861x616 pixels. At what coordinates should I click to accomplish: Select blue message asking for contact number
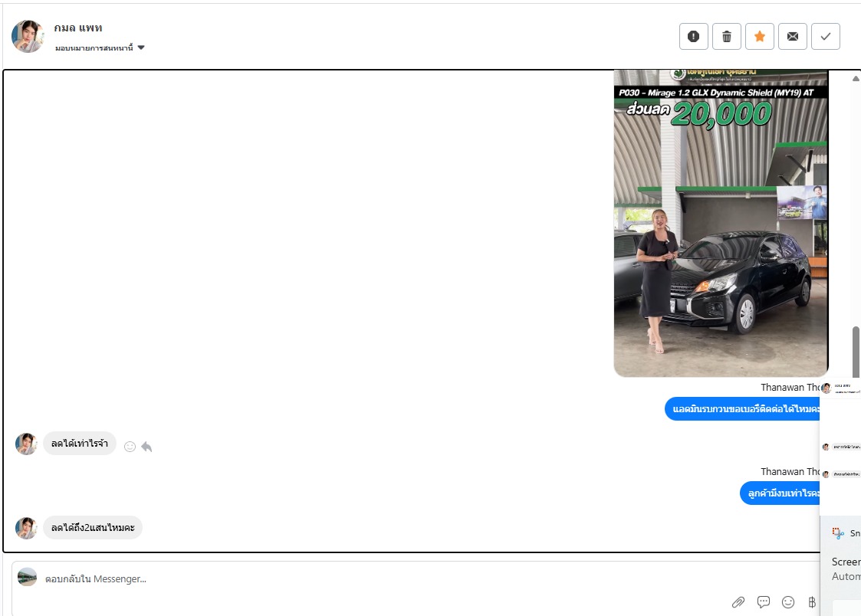pos(742,409)
